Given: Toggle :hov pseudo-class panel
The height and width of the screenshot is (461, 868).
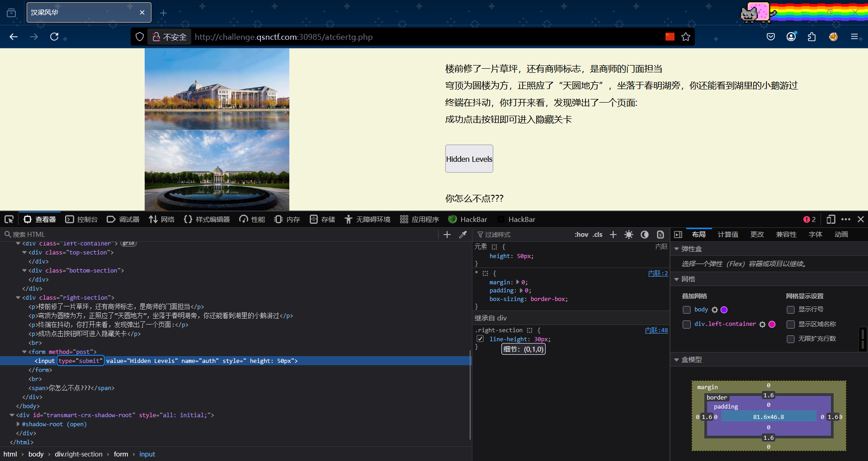Looking at the screenshot, I should click(581, 235).
